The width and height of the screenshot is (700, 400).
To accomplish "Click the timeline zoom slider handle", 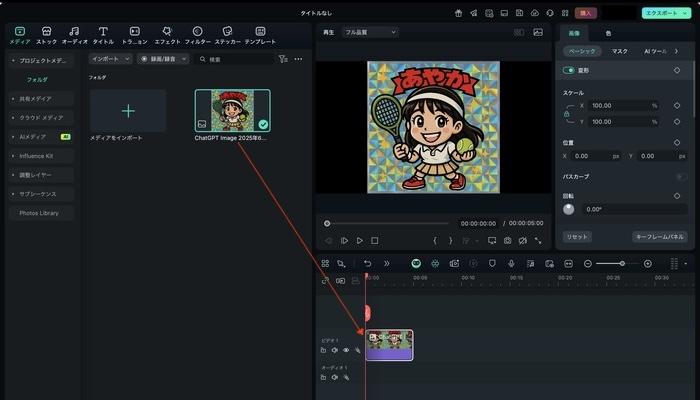I will [622, 264].
